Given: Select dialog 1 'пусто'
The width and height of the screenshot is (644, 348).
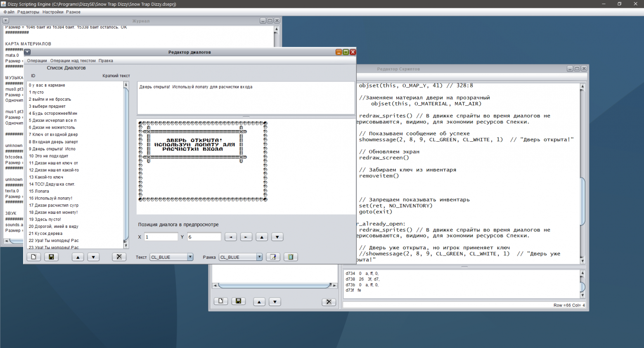Looking at the screenshot, I should (76, 92).
